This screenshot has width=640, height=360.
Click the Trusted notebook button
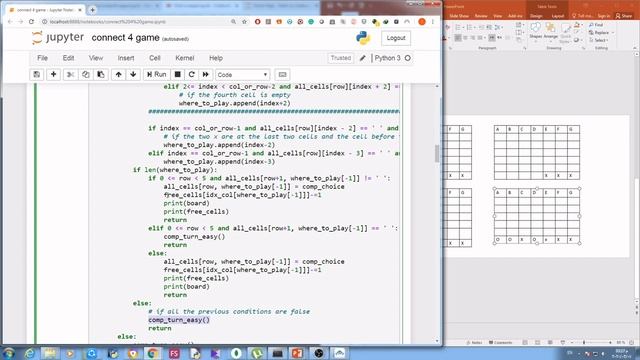(x=341, y=58)
